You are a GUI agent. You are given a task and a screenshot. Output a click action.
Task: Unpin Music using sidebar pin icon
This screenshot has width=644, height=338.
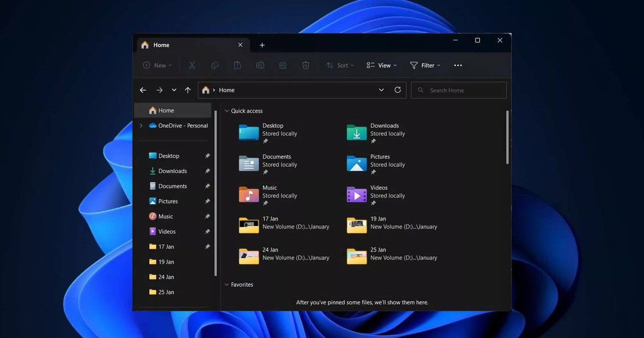[x=208, y=217]
